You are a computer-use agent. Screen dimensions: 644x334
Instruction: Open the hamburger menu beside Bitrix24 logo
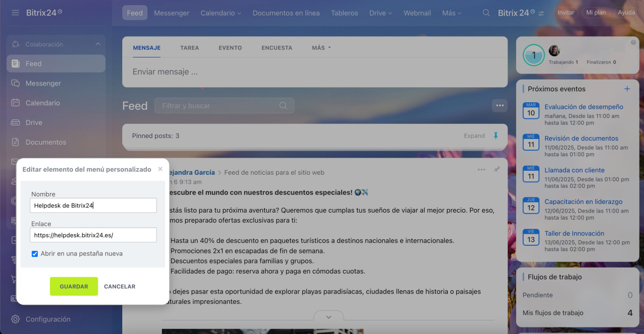click(16, 13)
